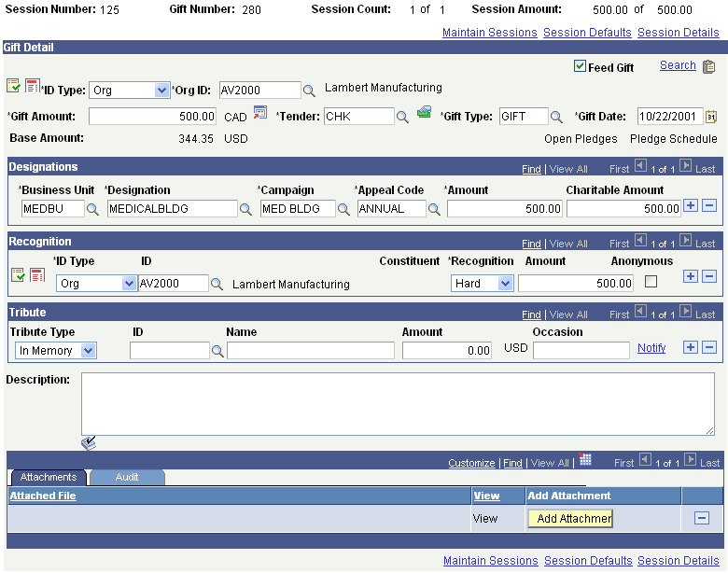Go to next Tribute row arrow
728x573 pixels.
(686, 311)
